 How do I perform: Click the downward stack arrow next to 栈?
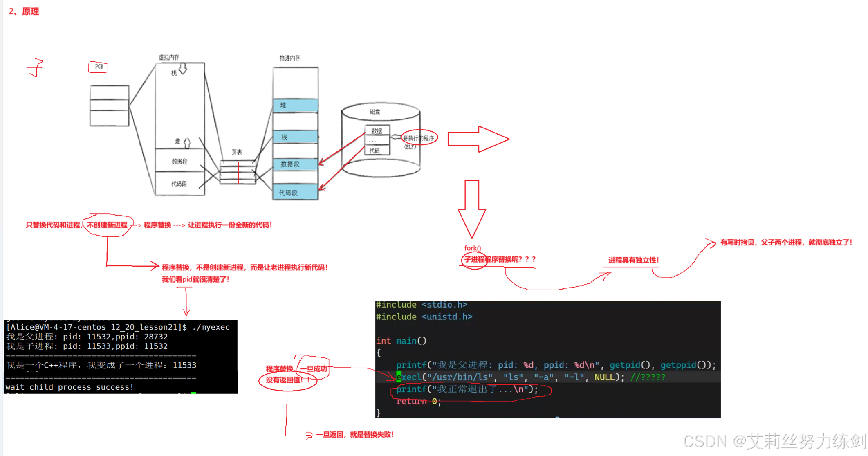[x=183, y=69]
